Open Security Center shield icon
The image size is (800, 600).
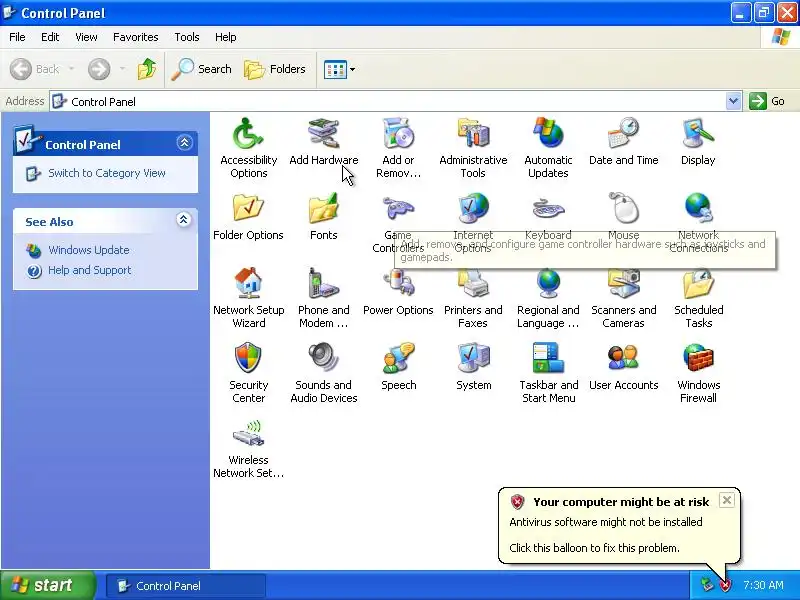click(248, 359)
